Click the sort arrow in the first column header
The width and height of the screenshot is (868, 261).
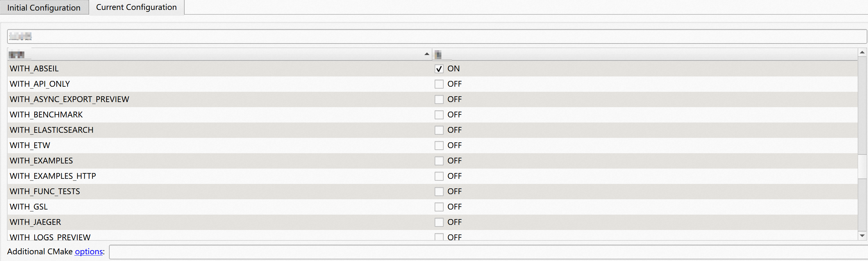427,54
